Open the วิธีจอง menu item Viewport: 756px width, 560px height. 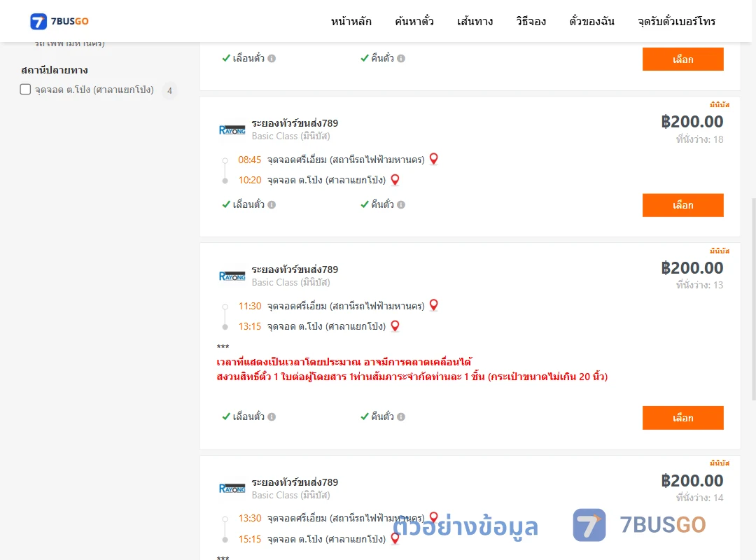coord(531,21)
